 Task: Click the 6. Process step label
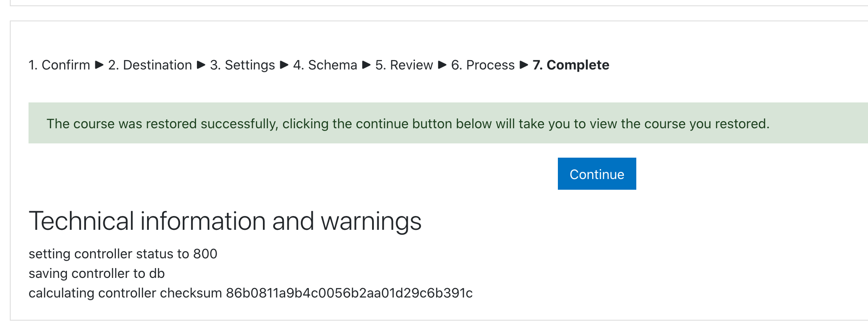[x=483, y=65]
